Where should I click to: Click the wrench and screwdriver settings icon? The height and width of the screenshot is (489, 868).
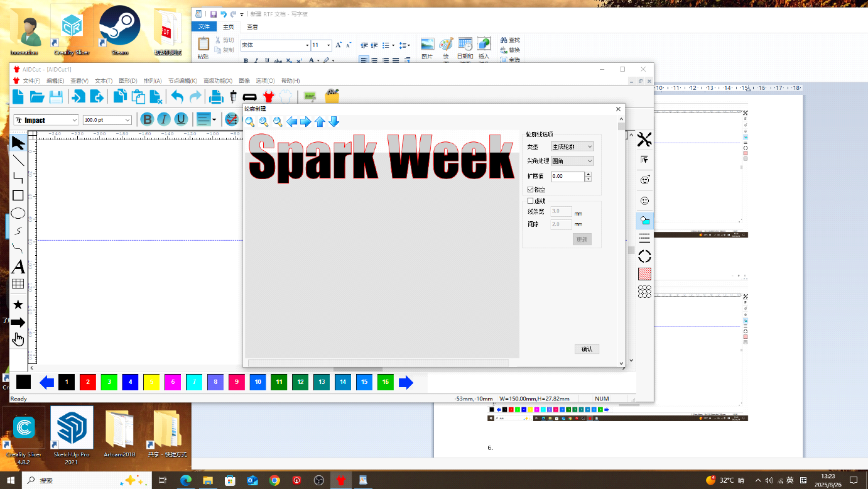point(644,140)
